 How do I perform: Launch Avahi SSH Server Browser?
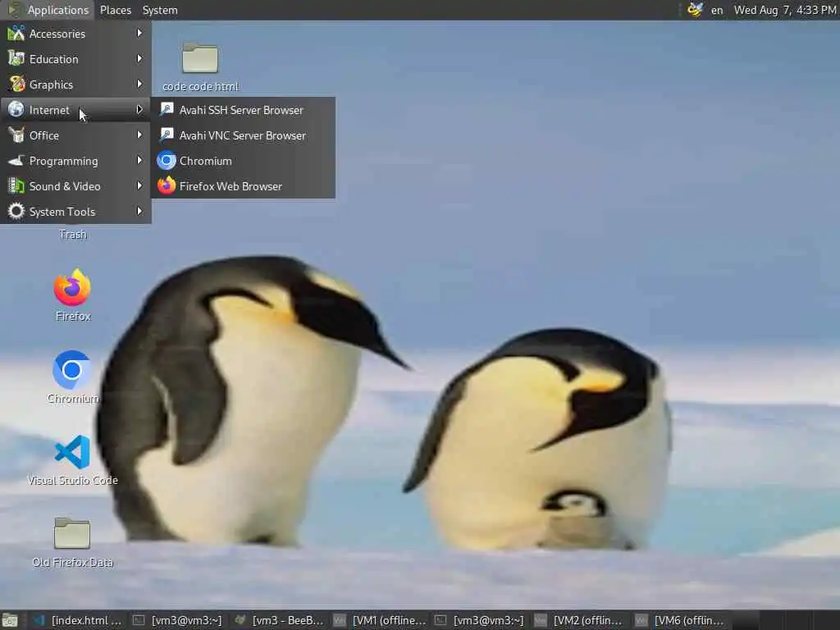click(x=243, y=110)
